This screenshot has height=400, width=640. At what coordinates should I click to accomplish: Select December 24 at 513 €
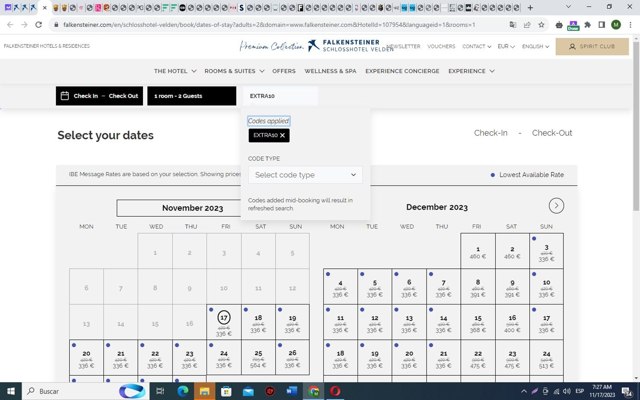pos(546,358)
